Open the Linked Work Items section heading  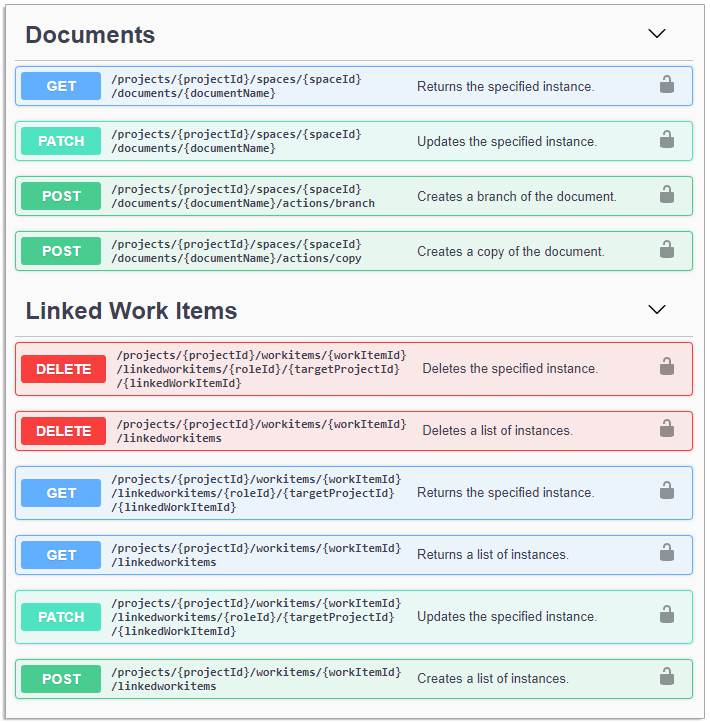[x=131, y=311]
